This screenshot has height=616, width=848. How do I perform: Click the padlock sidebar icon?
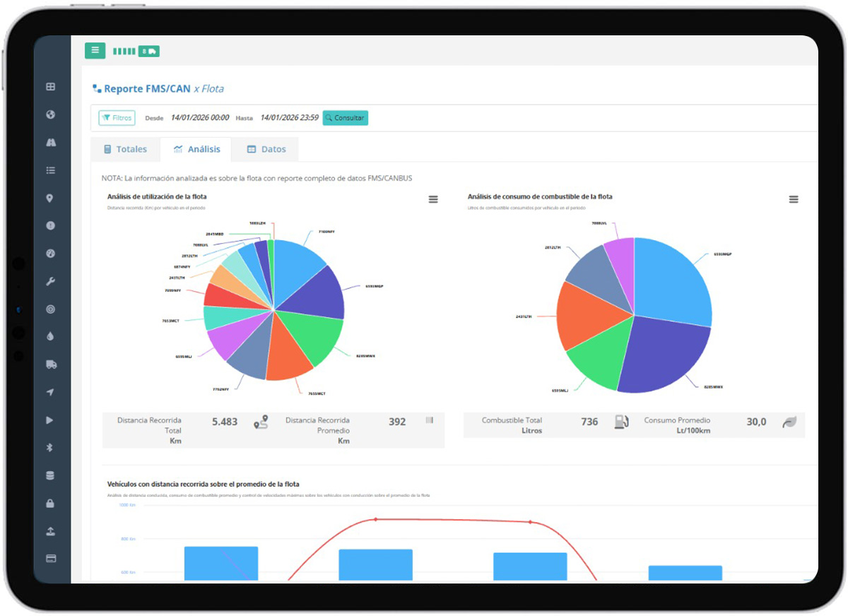point(50,504)
